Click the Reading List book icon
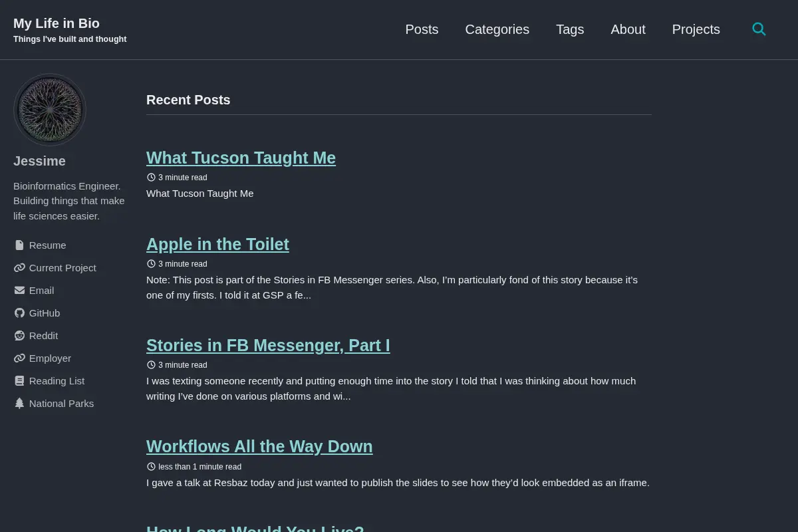798x532 pixels. pyautogui.click(x=19, y=381)
